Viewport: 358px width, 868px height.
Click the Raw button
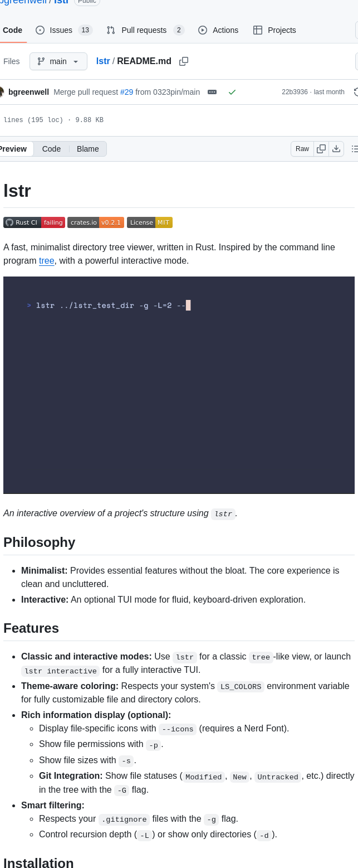tap(302, 149)
